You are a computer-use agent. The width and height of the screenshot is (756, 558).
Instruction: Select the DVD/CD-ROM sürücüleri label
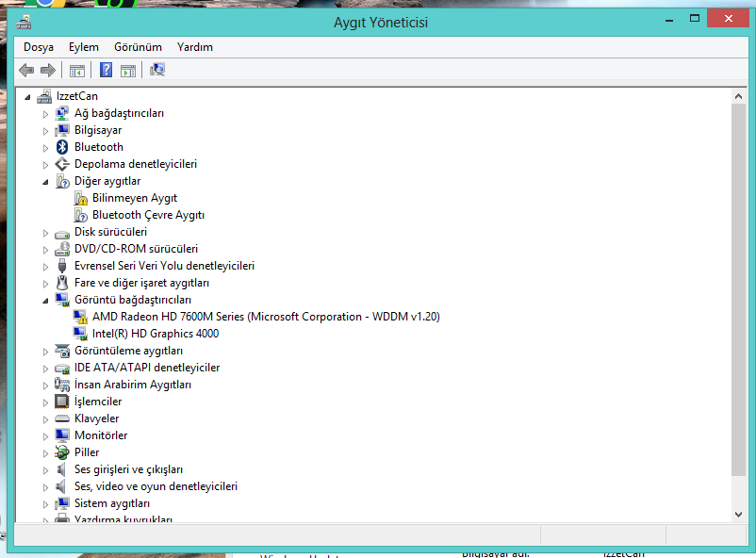click(136, 249)
